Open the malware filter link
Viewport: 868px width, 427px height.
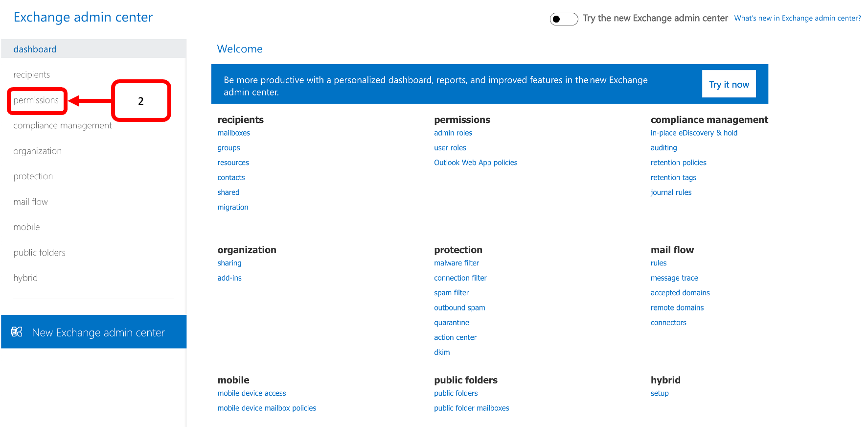click(457, 263)
